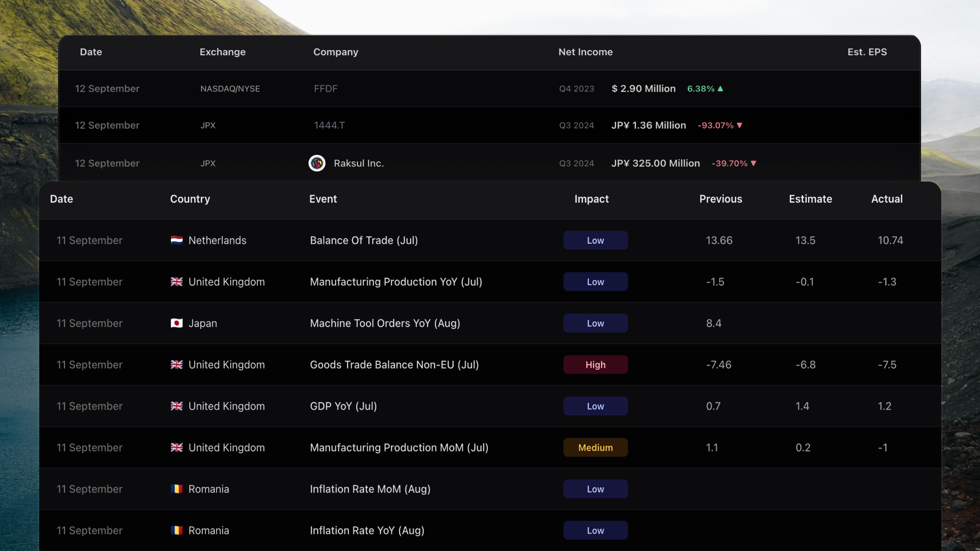This screenshot has width=980, height=551.
Task: Click the 13.5 estimate value
Action: [x=805, y=240]
